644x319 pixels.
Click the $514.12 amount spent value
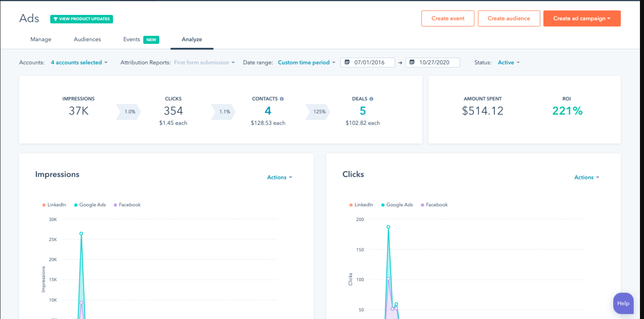point(483,111)
